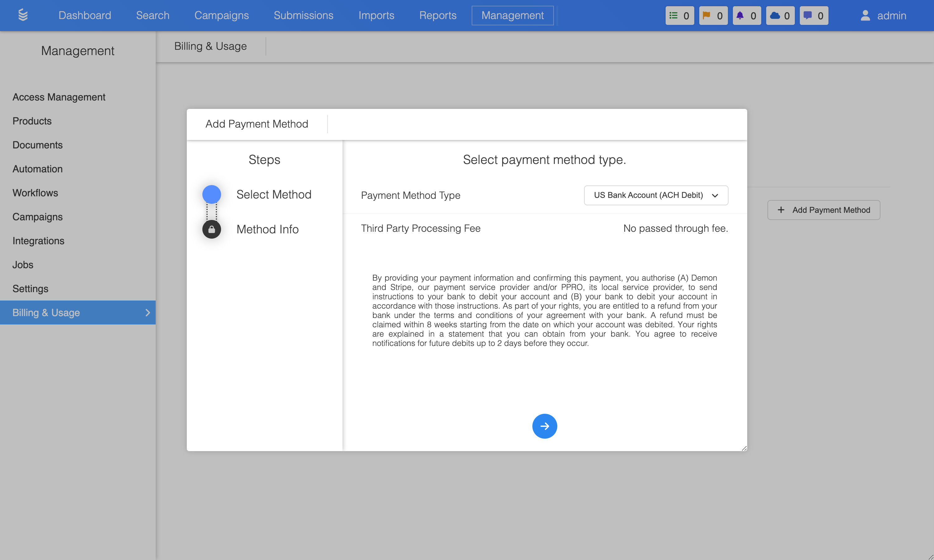Select Billing & Usage sidebar item

coord(78,312)
